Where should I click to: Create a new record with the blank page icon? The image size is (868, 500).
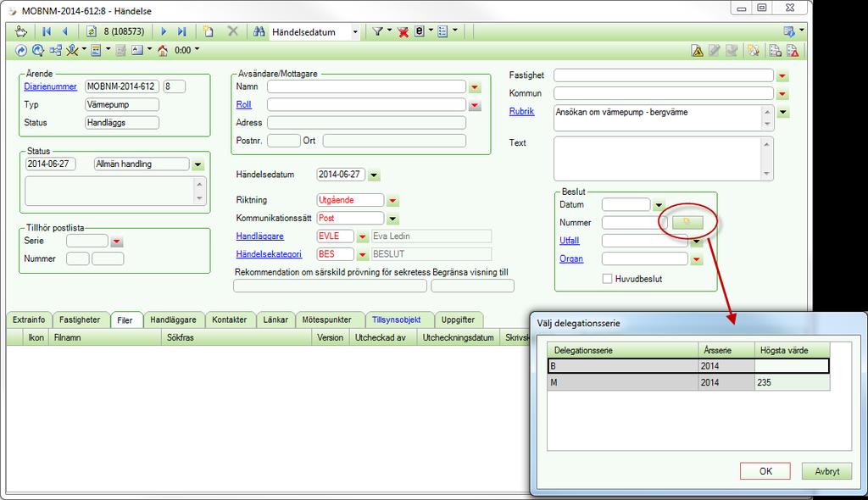pos(209,31)
